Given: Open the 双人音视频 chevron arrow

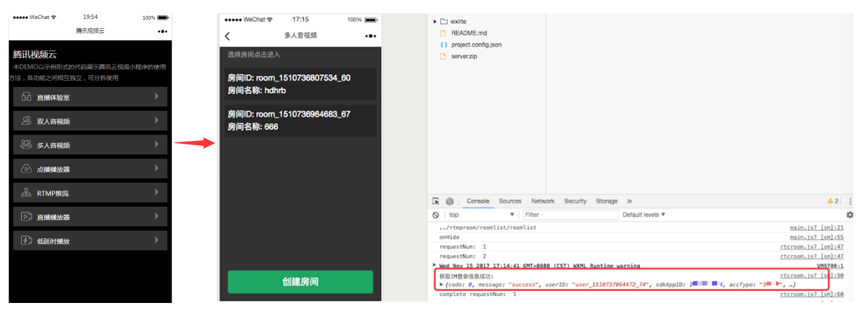Looking at the screenshot, I should [156, 121].
